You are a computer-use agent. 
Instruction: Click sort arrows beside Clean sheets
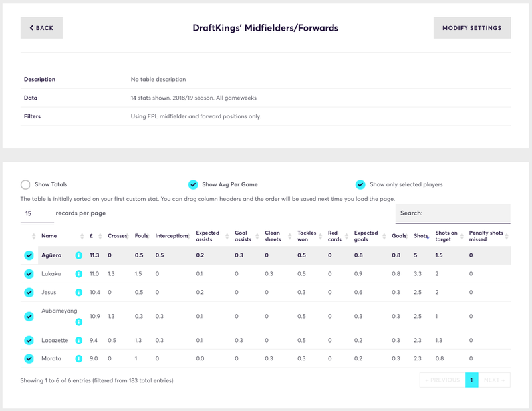[289, 236]
